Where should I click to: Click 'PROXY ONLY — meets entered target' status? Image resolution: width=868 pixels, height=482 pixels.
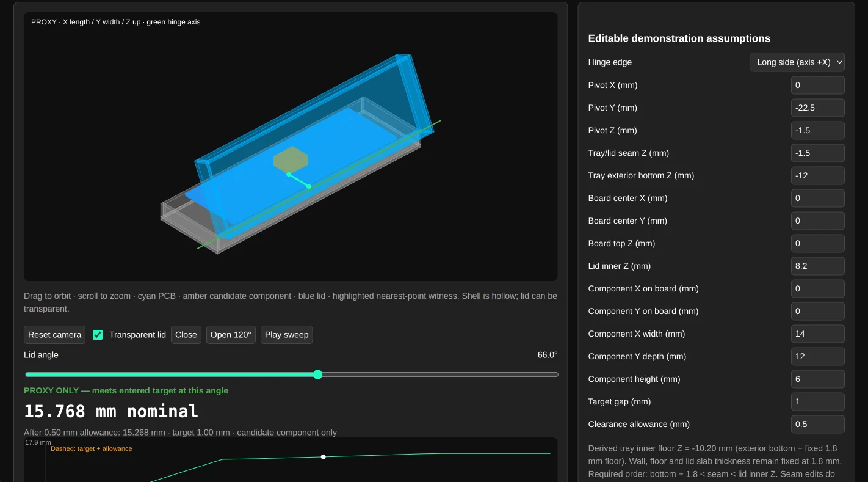(x=126, y=390)
